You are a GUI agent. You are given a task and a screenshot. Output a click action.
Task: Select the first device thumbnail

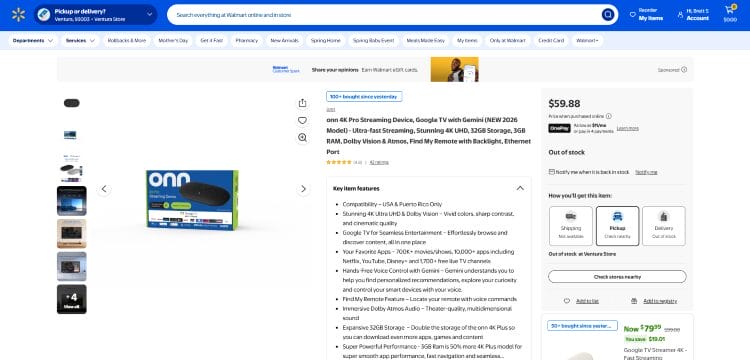(x=72, y=103)
